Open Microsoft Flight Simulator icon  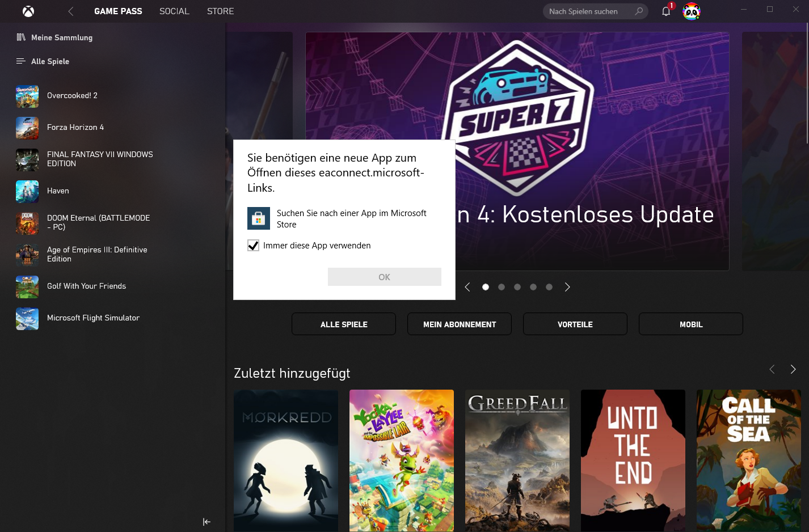coord(27,319)
